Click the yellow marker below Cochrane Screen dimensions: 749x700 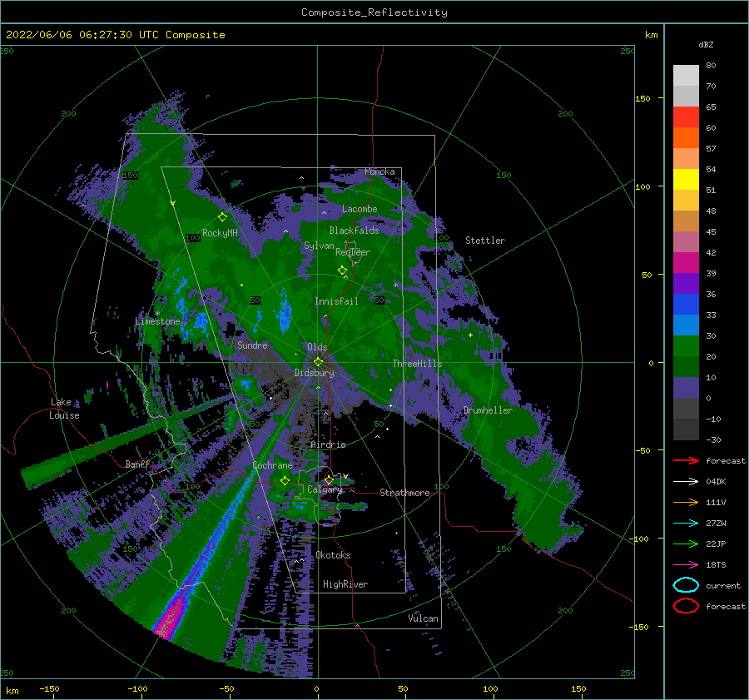pos(285,480)
